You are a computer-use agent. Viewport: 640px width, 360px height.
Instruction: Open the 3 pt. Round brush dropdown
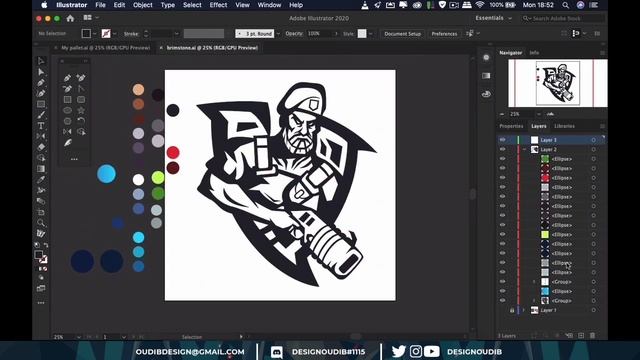[278, 33]
